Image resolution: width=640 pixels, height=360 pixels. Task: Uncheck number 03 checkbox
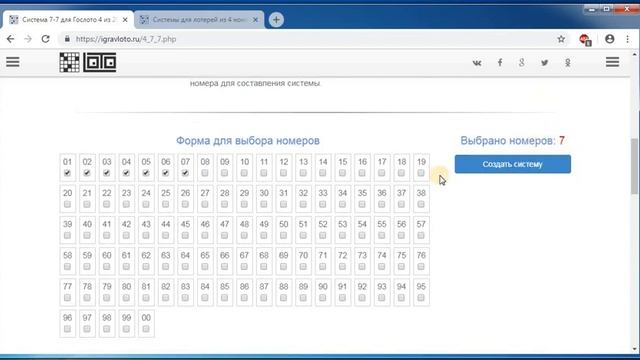coord(107,173)
